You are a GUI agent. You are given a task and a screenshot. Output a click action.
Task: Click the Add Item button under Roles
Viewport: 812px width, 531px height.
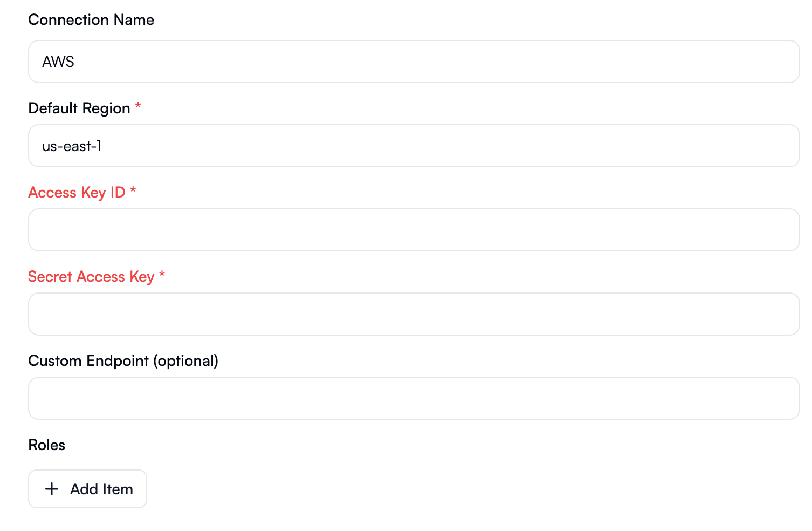pos(87,489)
